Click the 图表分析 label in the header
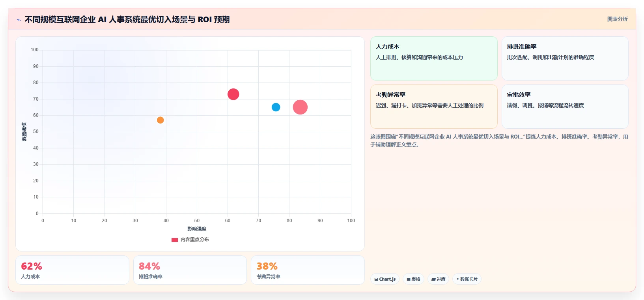Viewport: 644px width, 300px height. click(x=617, y=19)
